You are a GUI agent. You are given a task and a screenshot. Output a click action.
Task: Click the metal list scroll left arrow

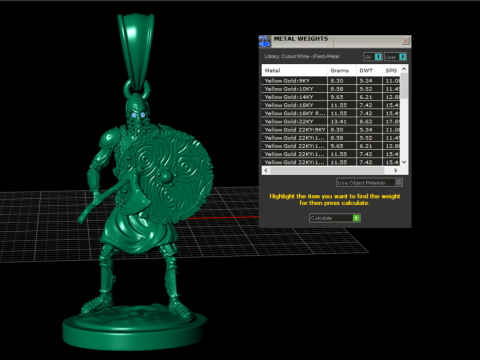[x=266, y=170]
